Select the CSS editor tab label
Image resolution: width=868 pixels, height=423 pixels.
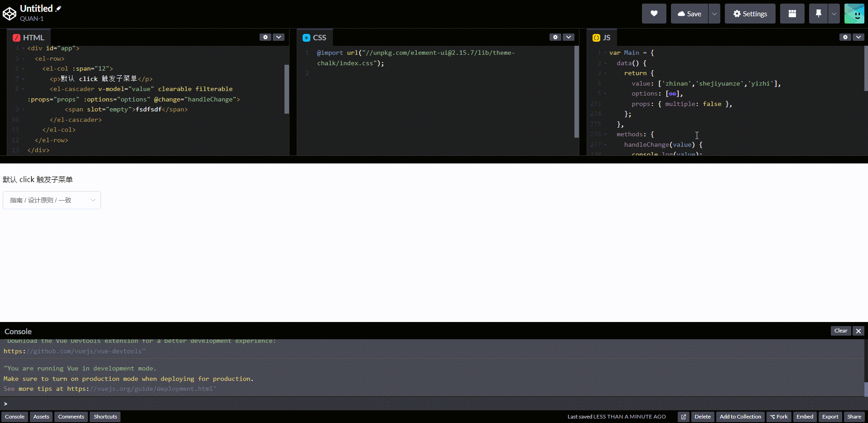coord(314,38)
